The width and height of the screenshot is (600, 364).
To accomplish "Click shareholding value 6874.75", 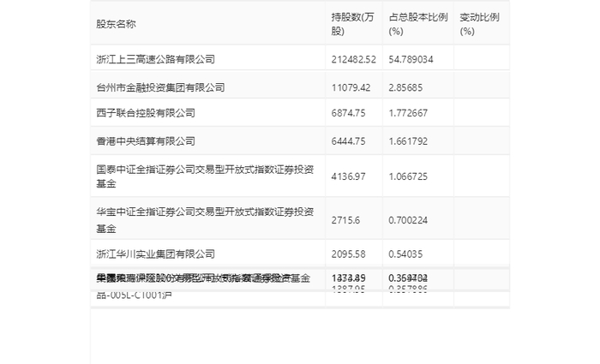I will pos(348,113).
